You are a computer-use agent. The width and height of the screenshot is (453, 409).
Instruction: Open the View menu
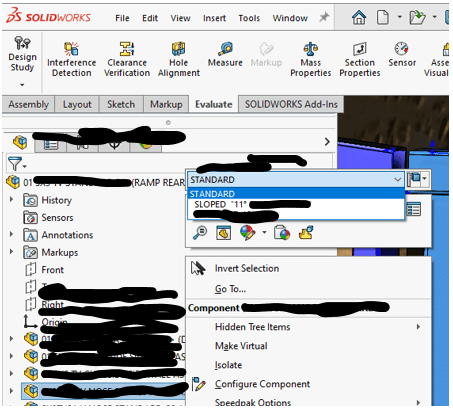point(180,18)
